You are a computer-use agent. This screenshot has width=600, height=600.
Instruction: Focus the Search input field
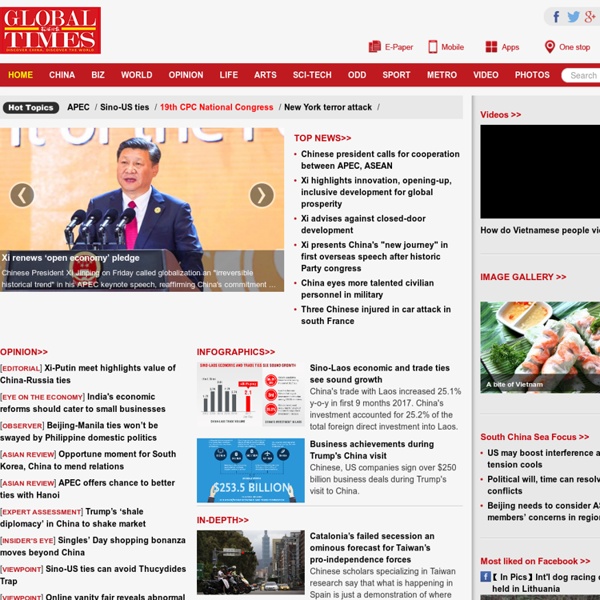(x=581, y=75)
